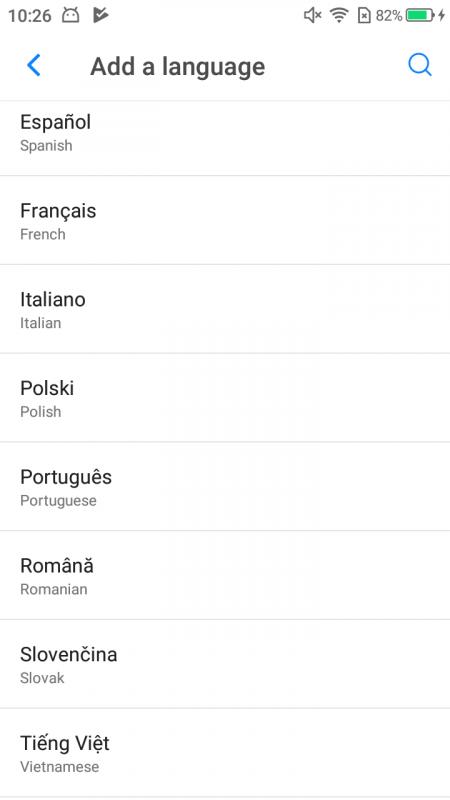Tap the Vietnamese subtitle label

[x=60, y=766]
